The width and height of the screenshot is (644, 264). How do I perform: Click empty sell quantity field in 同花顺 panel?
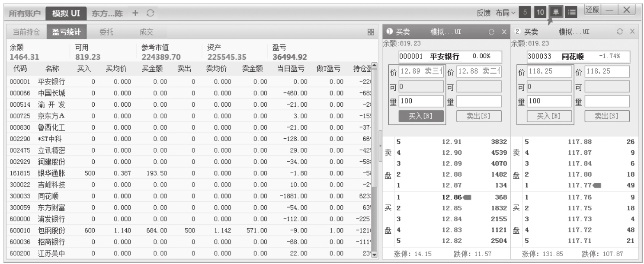coord(607,101)
